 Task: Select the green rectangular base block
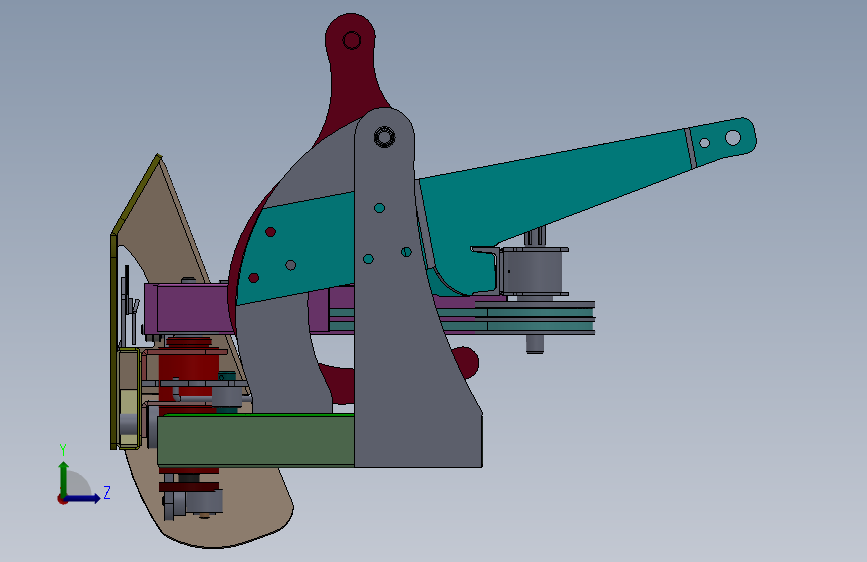pyautogui.click(x=255, y=441)
